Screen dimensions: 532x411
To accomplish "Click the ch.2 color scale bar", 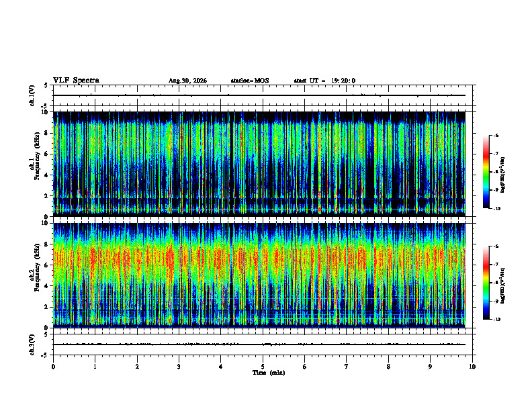I will [486, 283].
